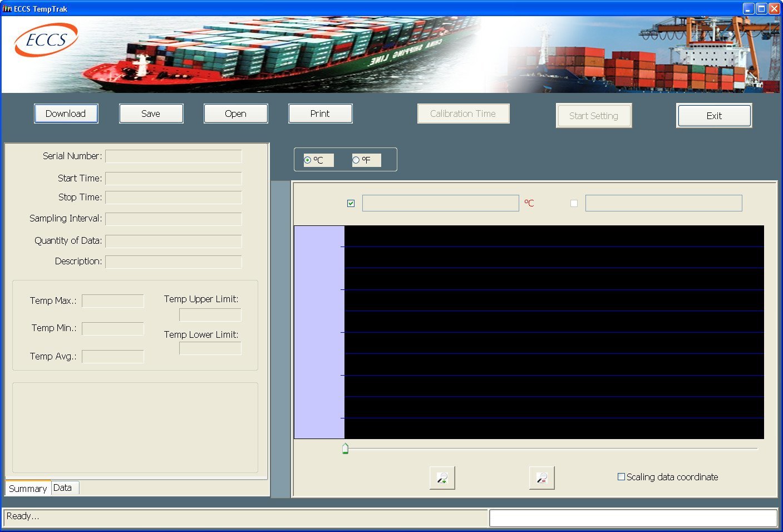This screenshot has height=532, width=783.
Task: Click the Exit button
Action: click(x=714, y=116)
